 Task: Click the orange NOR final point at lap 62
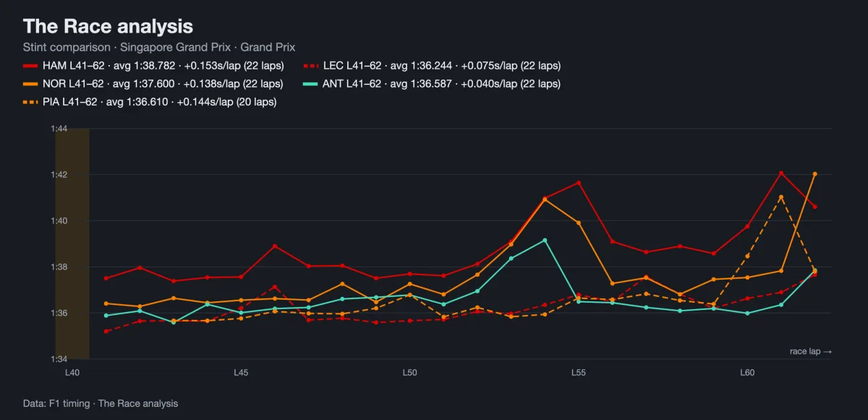pyautogui.click(x=815, y=174)
